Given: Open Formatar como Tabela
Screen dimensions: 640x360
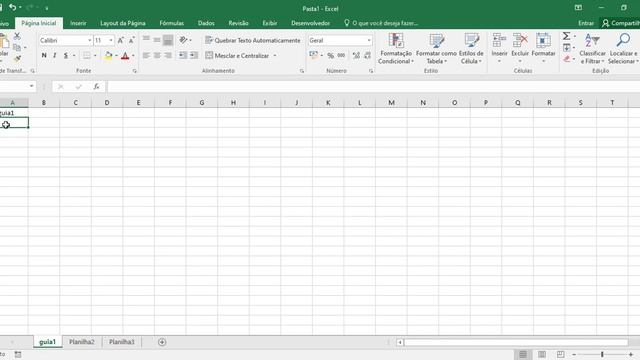Looking at the screenshot, I should [x=436, y=49].
